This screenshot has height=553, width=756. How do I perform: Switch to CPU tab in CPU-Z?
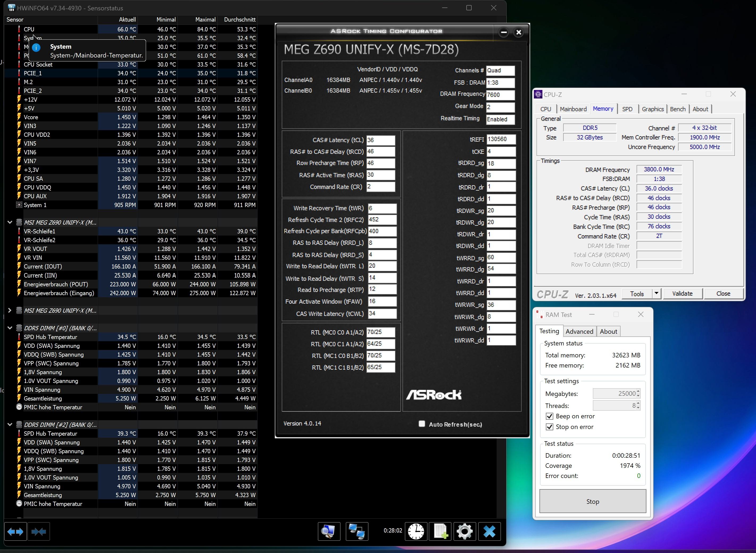tap(546, 109)
